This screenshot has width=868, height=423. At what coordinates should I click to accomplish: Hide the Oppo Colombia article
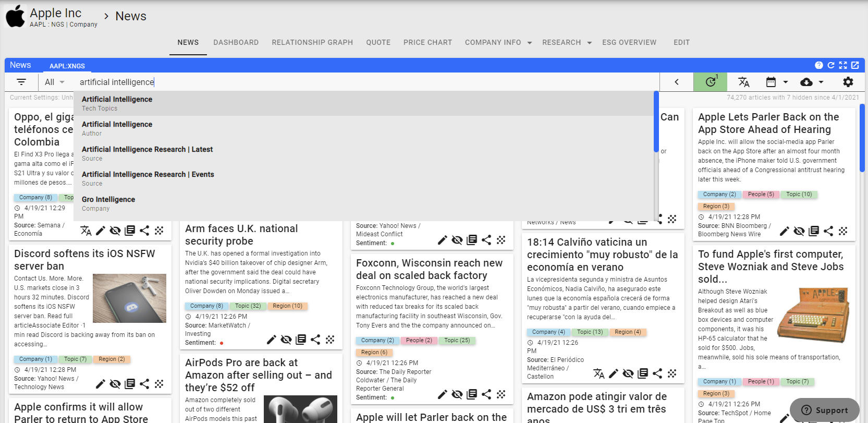pyautogui.click(x=115, y=231)
